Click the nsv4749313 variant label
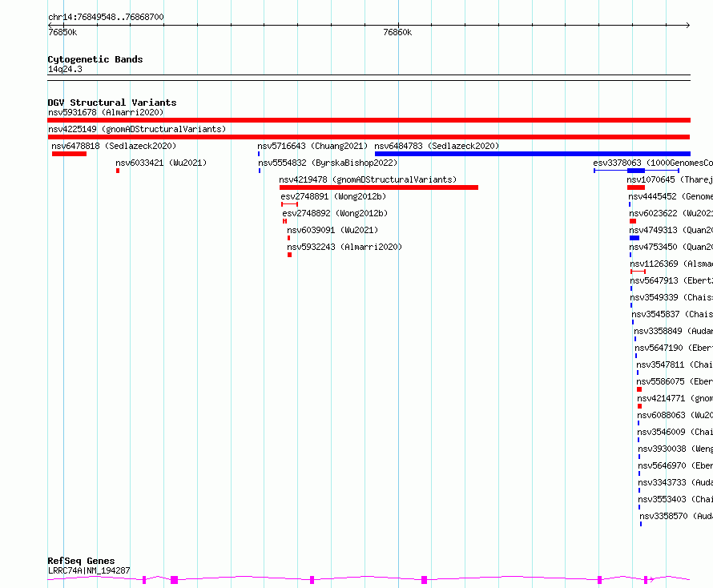 click(671, 230)
